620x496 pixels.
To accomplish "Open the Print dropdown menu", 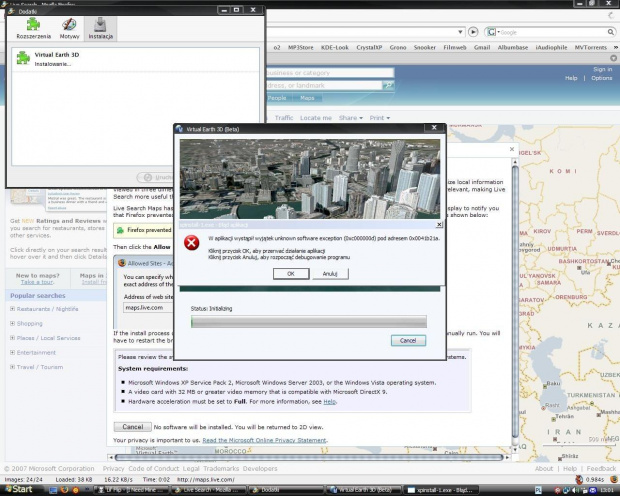I will (380, 118).
